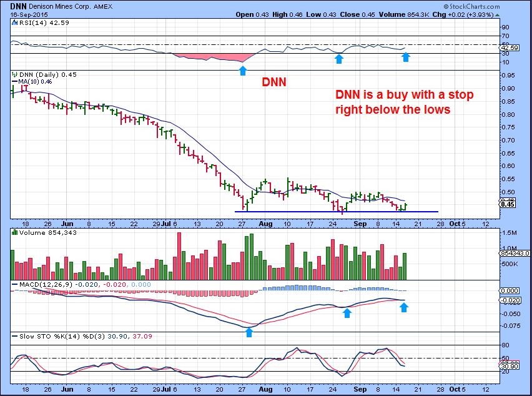Click the date '16-Sep-2015'
Screen dimensions: 532x396
coord(29,15)
